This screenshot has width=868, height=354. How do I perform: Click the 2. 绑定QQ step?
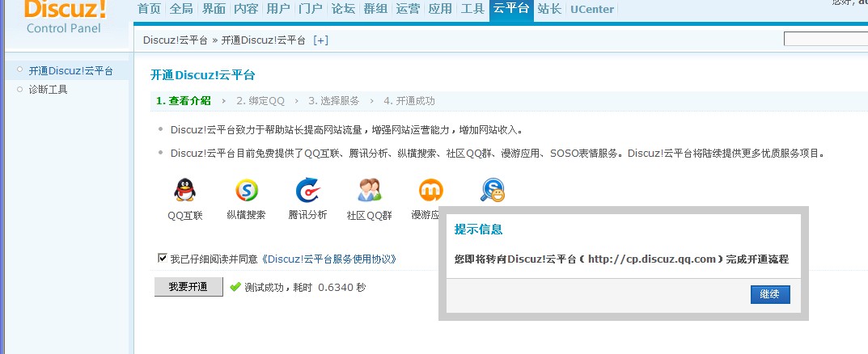260,101
